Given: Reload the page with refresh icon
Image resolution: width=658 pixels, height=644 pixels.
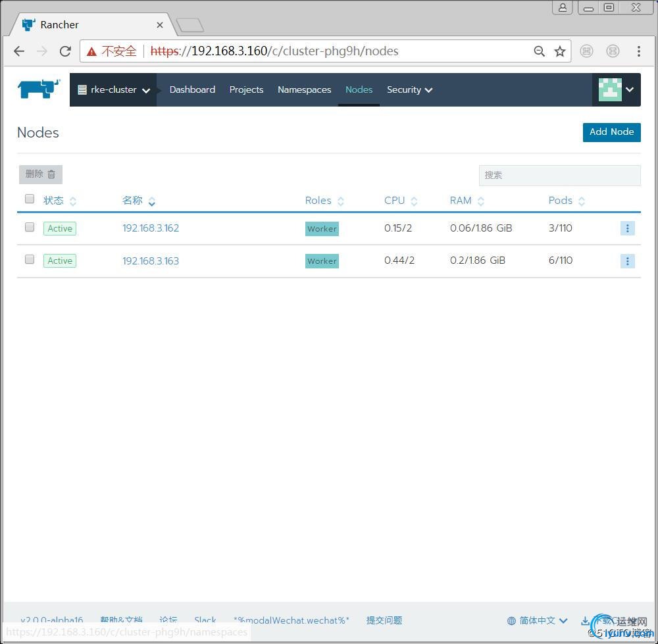Looking at the screenshot, I should click(x=65, y=51).
